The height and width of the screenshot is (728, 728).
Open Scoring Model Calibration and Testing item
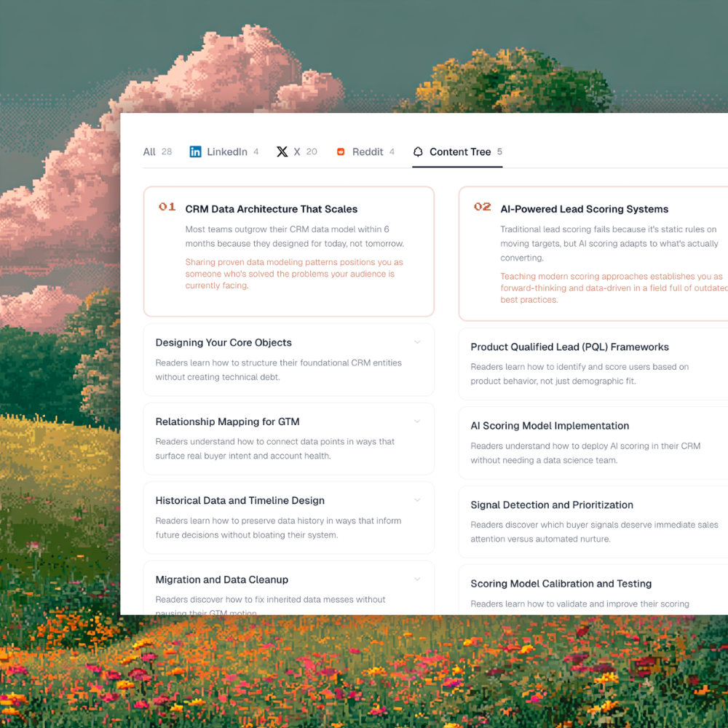(593, 590)
